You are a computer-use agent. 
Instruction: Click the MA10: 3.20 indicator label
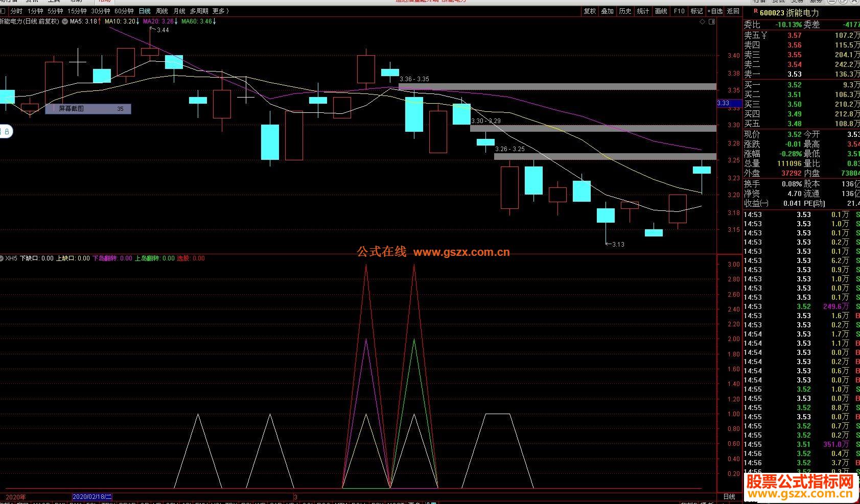122,21
